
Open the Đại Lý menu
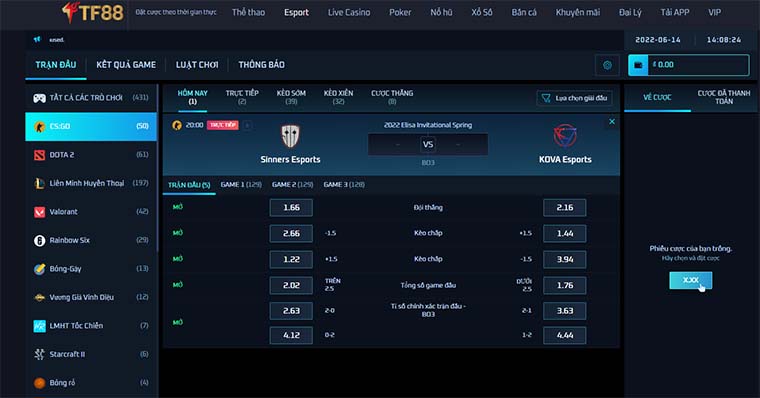(630, 13)
